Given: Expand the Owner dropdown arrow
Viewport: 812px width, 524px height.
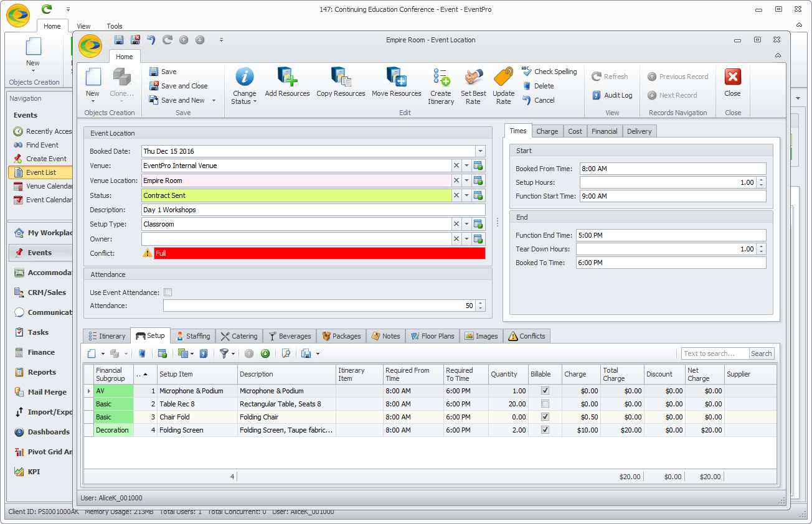Looking at the screenshot, I should click(466, 239).
